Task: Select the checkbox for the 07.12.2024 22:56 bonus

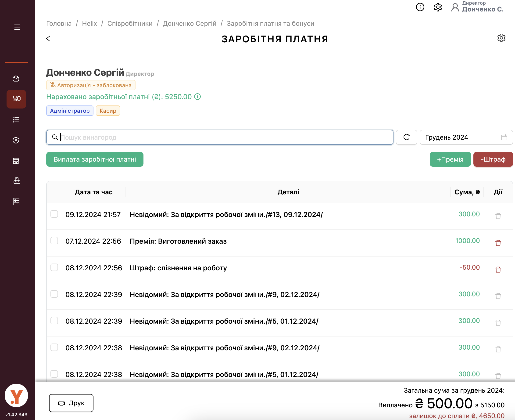Action: [54, 241]
